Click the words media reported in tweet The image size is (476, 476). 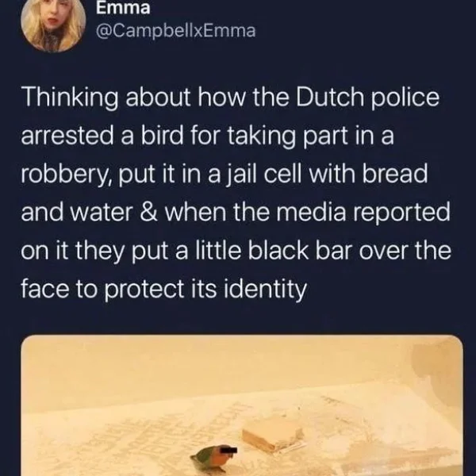(363, 213)
